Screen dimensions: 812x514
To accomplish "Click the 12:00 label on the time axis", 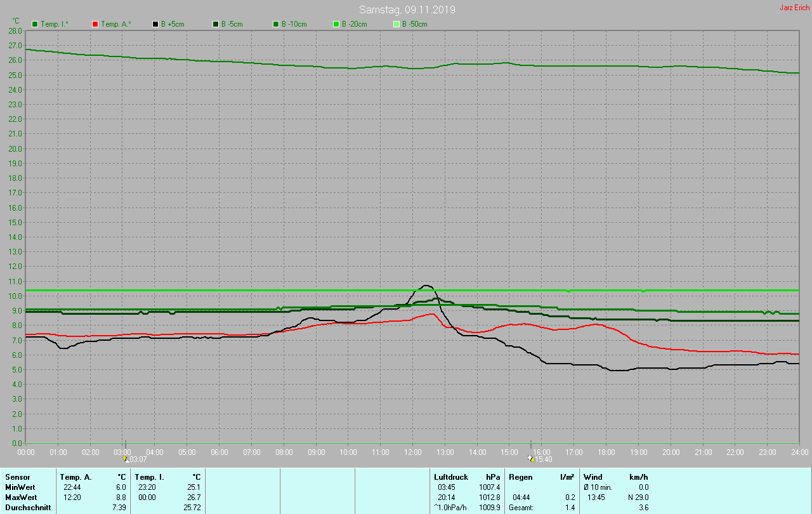I will 413,452.
